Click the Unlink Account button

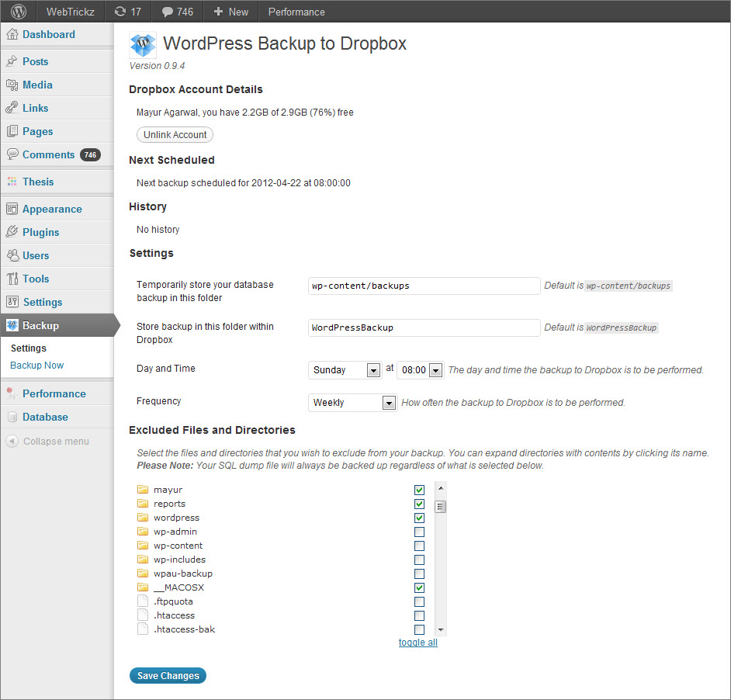click(x=175, y=135)
